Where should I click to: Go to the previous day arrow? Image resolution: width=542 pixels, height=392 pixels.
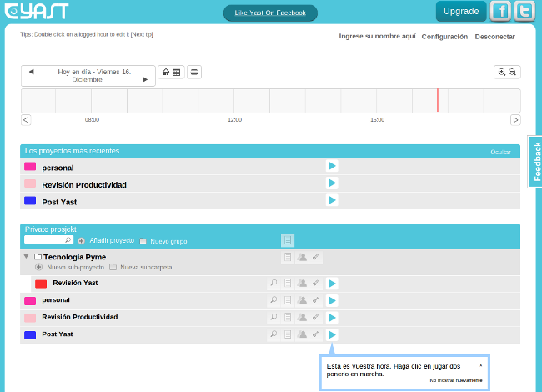coord(31,72)
